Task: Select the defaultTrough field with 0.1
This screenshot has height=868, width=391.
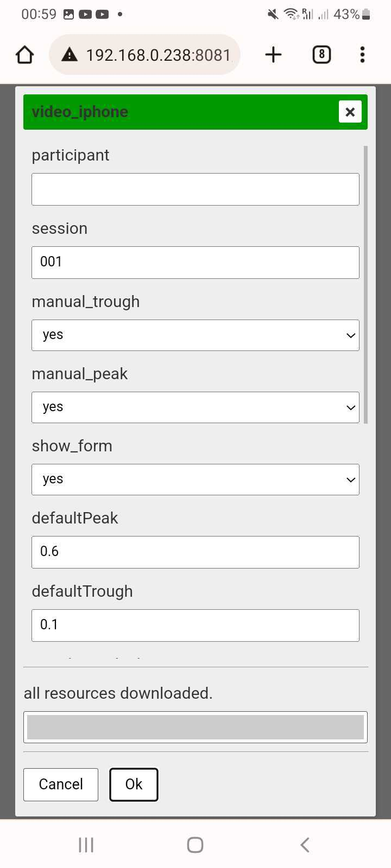Action: point(195,626)
